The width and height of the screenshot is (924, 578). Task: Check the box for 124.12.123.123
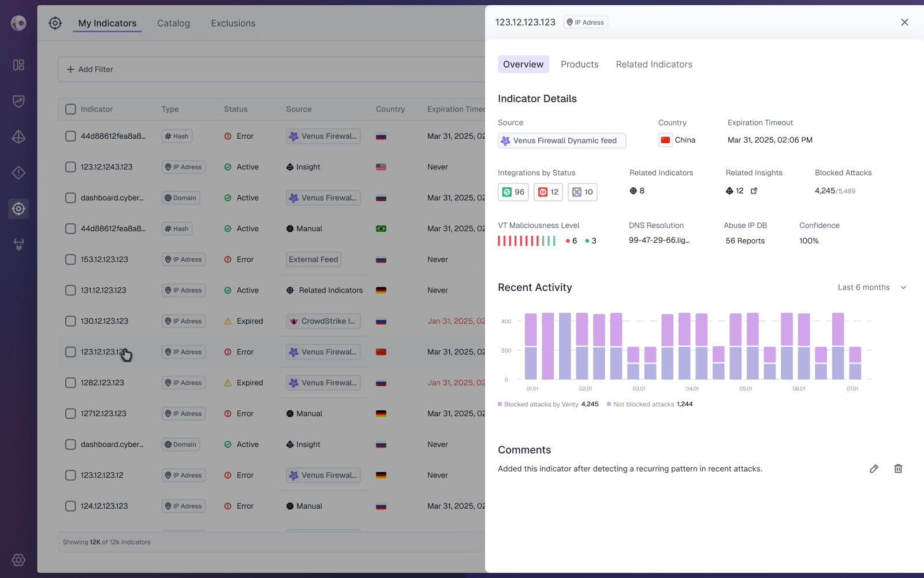[x=70, y=506]
